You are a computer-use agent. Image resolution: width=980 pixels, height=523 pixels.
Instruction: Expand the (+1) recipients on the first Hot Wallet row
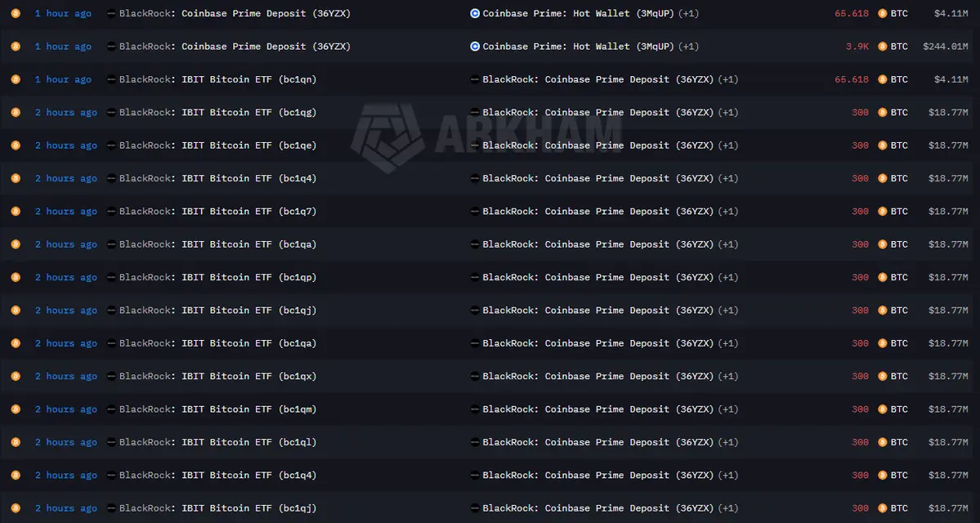pyautogui.click(x=688, y=13)
